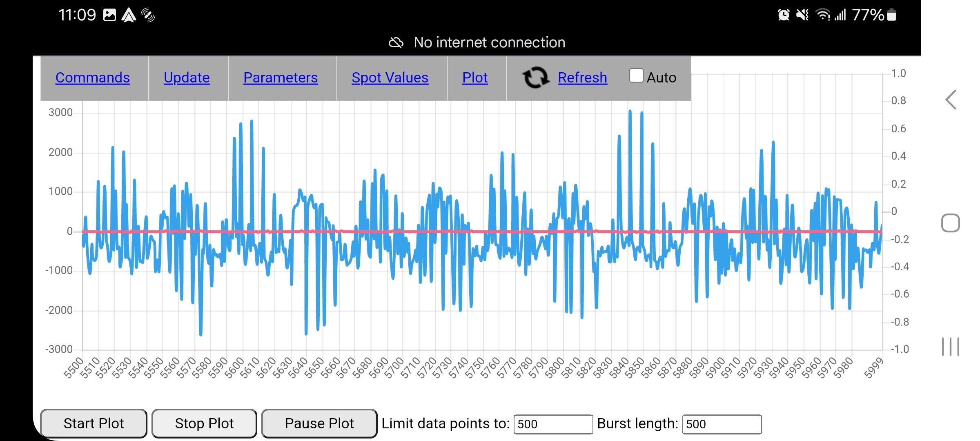Viewport: 980px width, 441px height.
Task: Tap the Wi-Fi status icon
Action: pyautogui.click(x=822, y=15)
